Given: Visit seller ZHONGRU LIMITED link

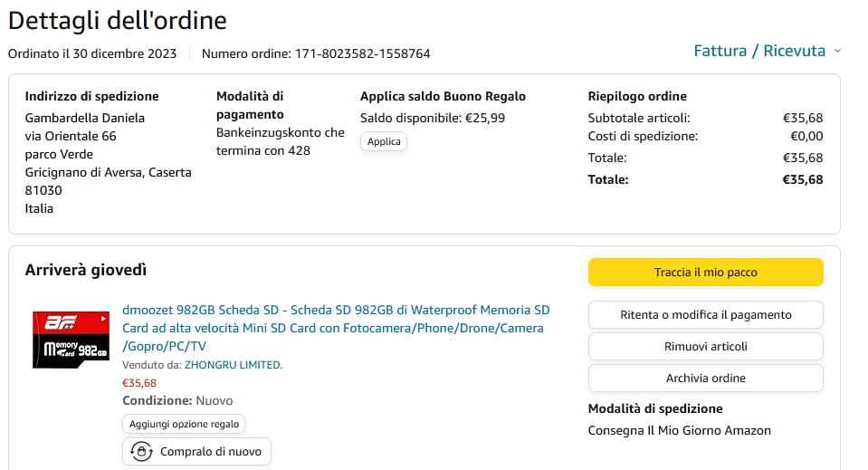Looking at the screenshot, I should coord(234,365).
